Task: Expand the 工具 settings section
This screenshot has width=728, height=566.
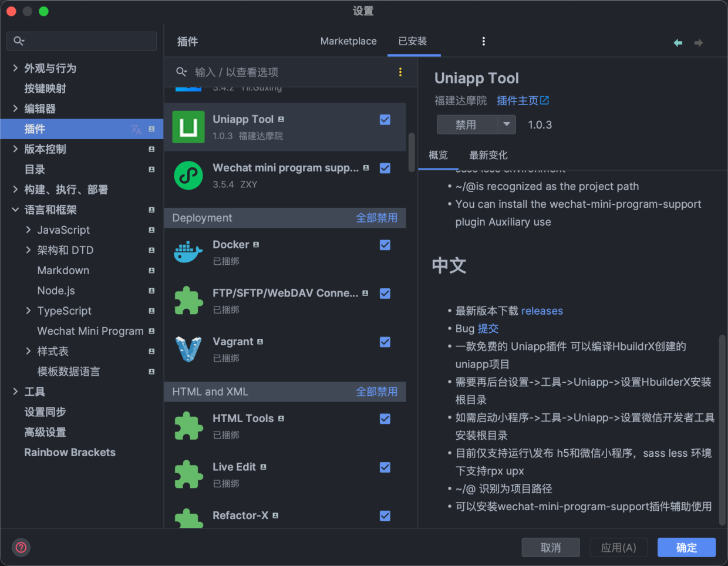Action: pyautogui.click(x=15, y=392)
